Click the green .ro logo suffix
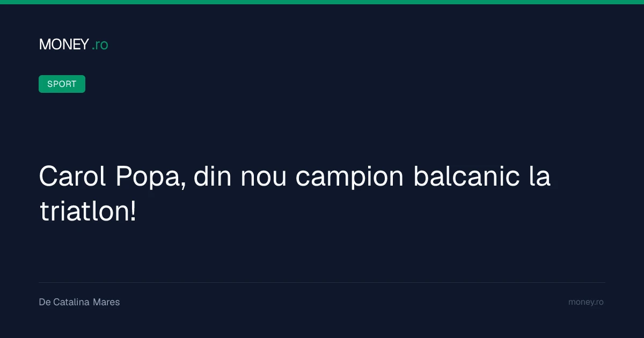644x338 pixels. (100, 45)
